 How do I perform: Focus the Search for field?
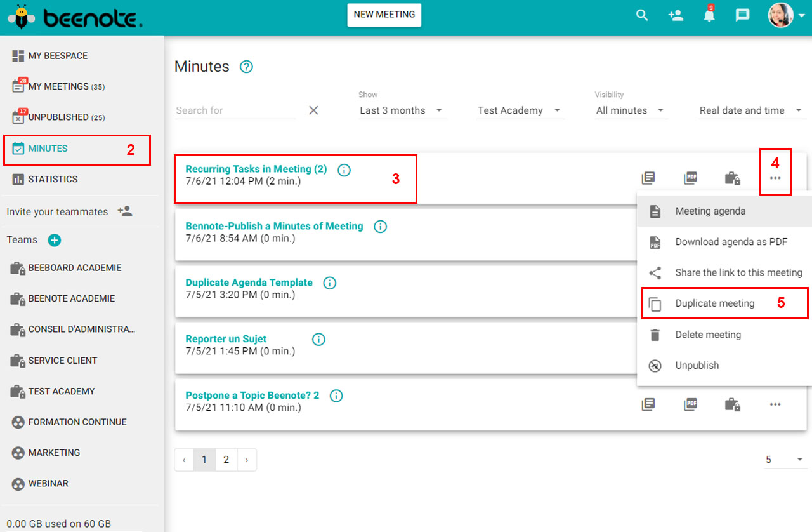pos(235,110)
